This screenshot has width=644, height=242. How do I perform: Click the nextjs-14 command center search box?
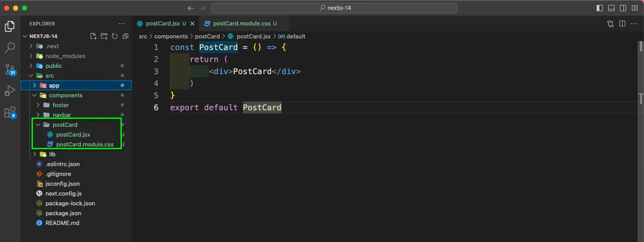(334, 8)
